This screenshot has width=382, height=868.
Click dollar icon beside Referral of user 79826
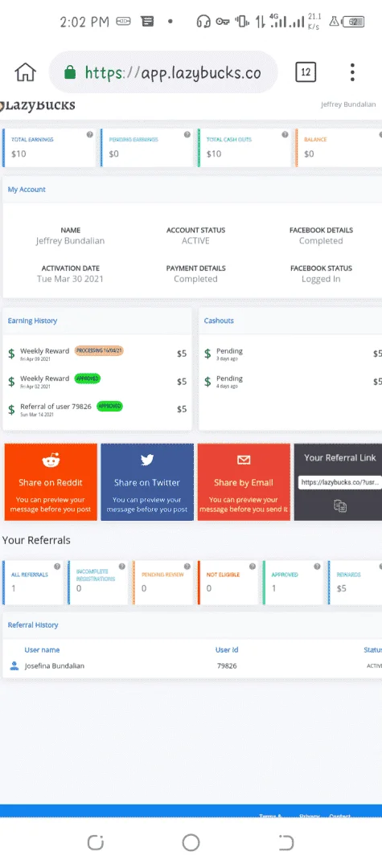[11, 410]
